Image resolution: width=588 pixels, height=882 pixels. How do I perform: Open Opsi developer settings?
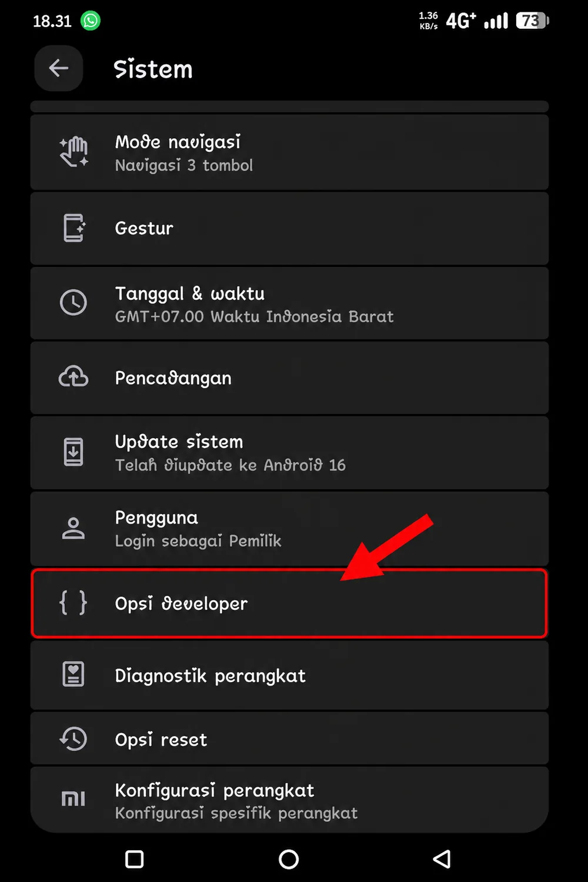tap(289, 603)
